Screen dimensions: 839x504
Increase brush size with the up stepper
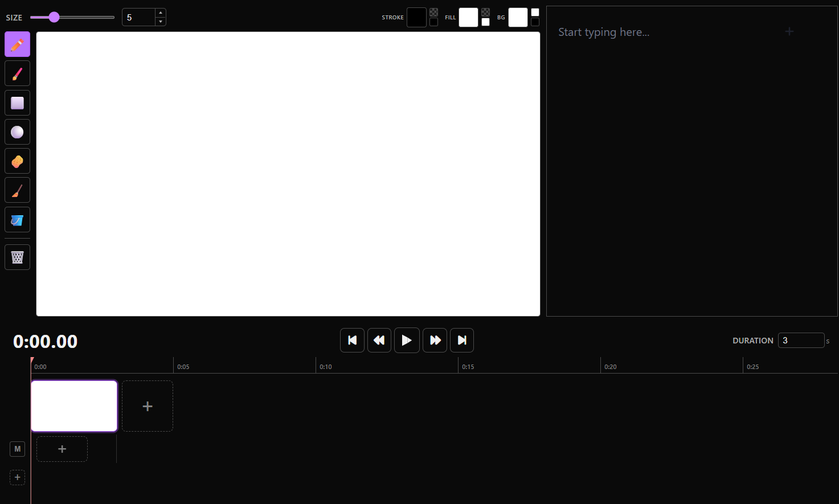(x=160, y=12)
